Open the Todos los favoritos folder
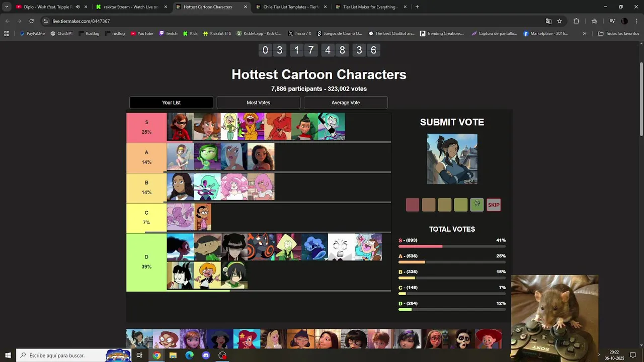 click(619, 34)
